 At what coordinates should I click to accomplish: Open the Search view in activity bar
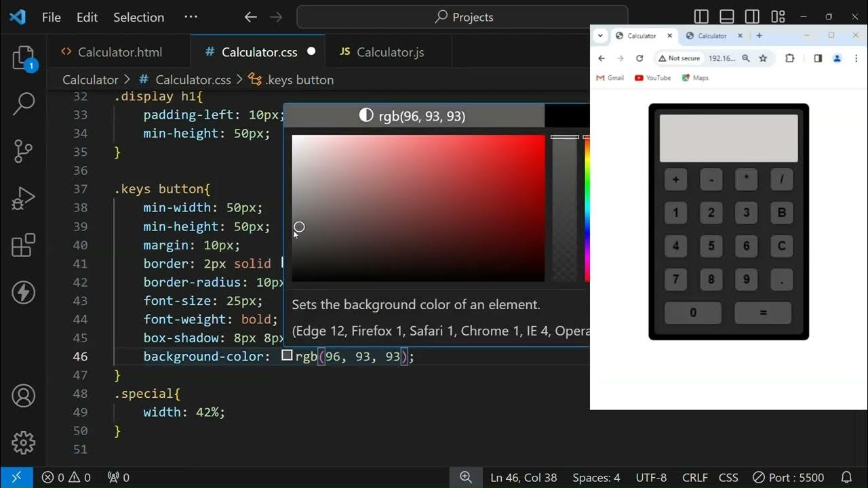click(24, 104)
